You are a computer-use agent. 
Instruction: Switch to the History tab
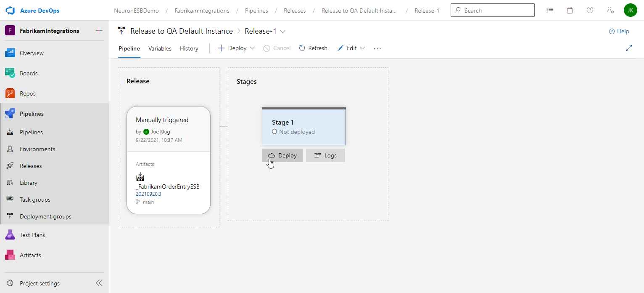[x=189, y=48]
